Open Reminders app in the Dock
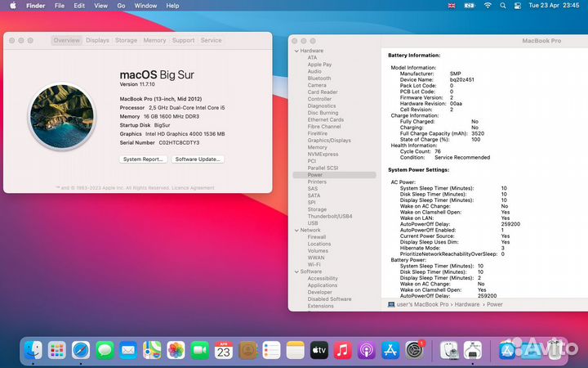Viewport: 588px width, 368px height. 271,350
